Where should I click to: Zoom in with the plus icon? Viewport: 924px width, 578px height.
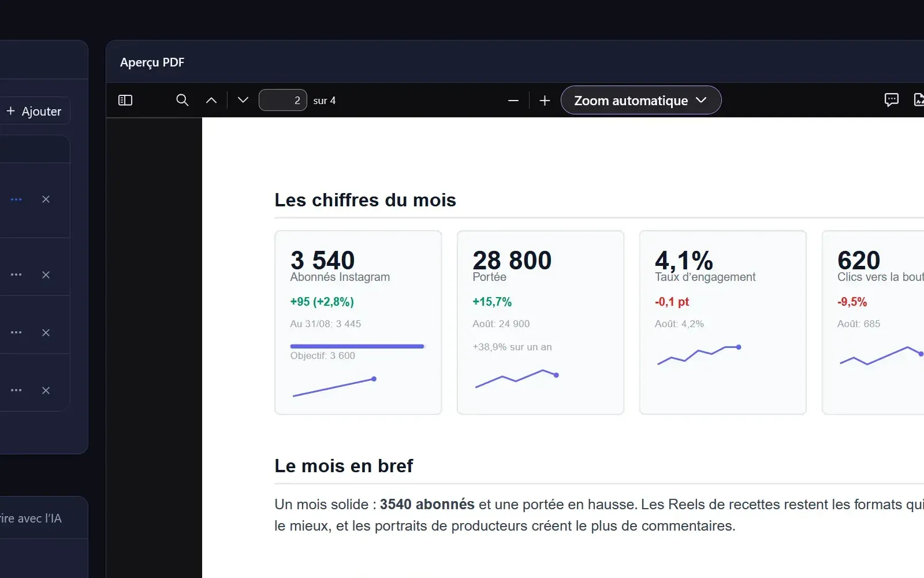(545, 101)
